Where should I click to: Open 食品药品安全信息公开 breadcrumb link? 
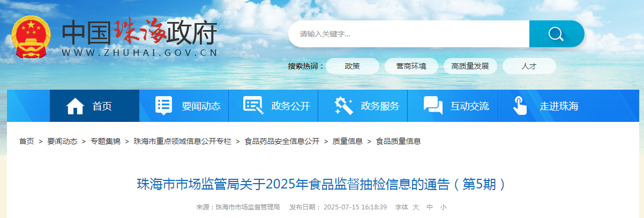pyautogui.click(x=282, y=141)
